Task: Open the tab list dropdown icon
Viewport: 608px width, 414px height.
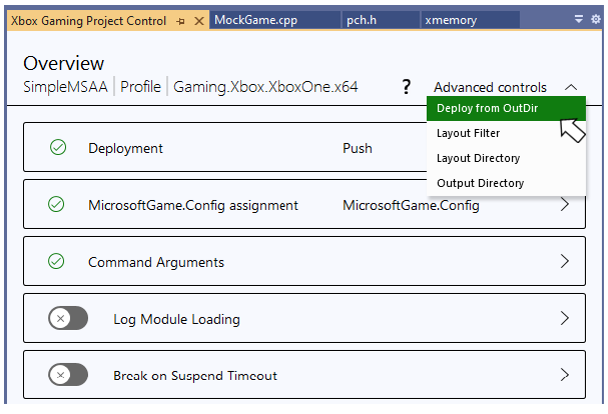Action: click(579, 19)
